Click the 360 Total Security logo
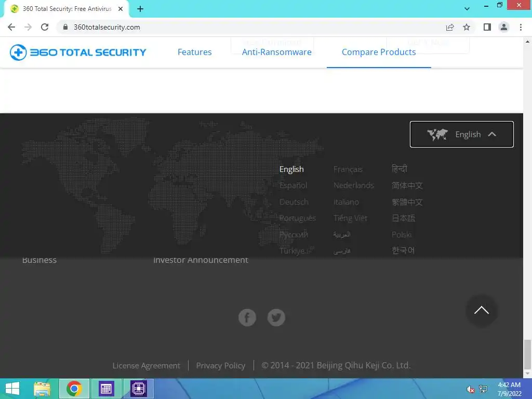 pos(78,52)
